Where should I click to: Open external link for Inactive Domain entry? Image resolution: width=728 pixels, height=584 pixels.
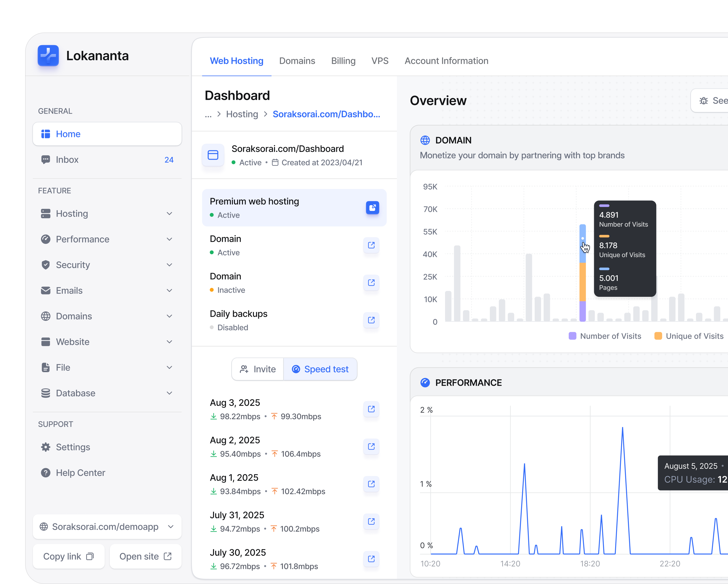coord(371,282)
